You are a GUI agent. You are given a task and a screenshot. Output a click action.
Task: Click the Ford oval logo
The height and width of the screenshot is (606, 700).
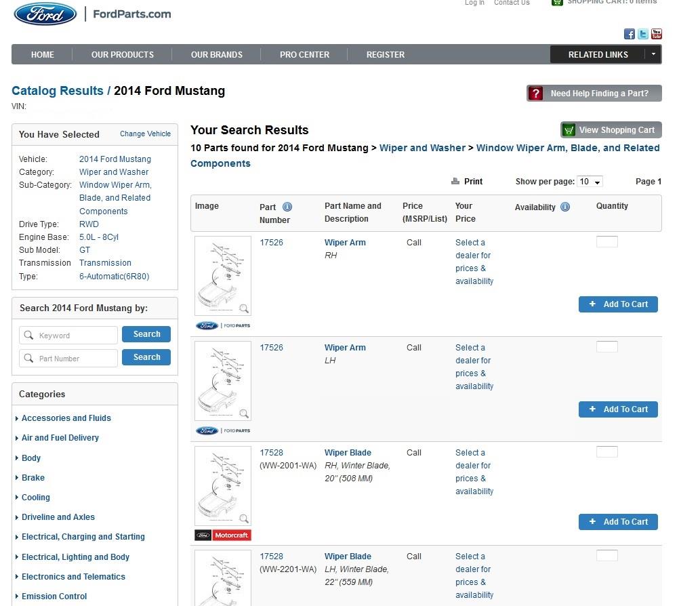[x=45, y=14]
